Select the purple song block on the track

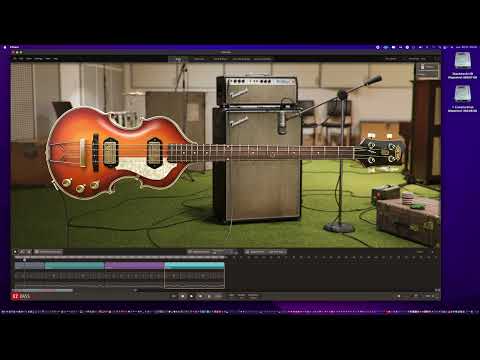click(x=134, y=266)
